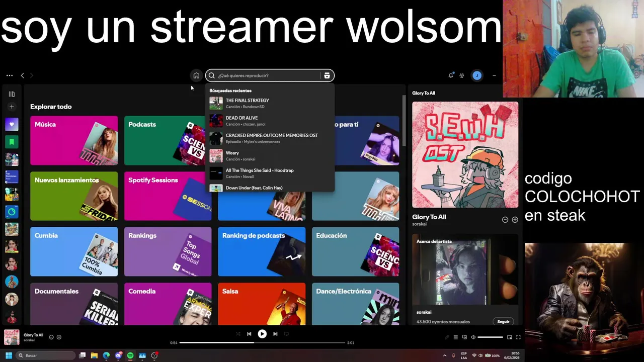Select recent search DEAD OR ALIVE
The width and height of the screenshot is (644, 362).
pyautogui.click(x=270, y=121)
